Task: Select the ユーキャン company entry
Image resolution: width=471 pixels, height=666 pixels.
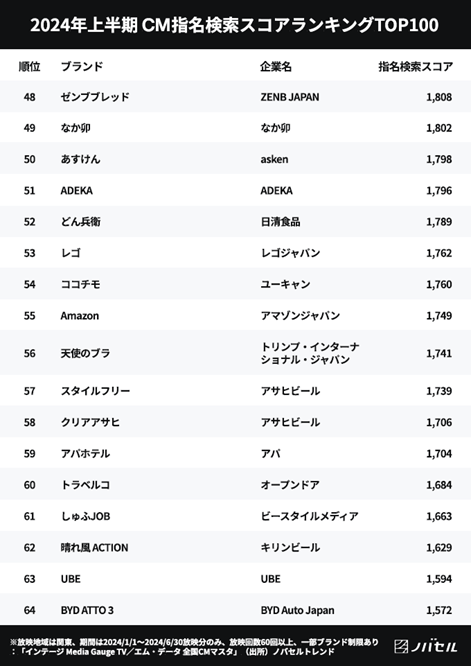Action: point(285,284)
